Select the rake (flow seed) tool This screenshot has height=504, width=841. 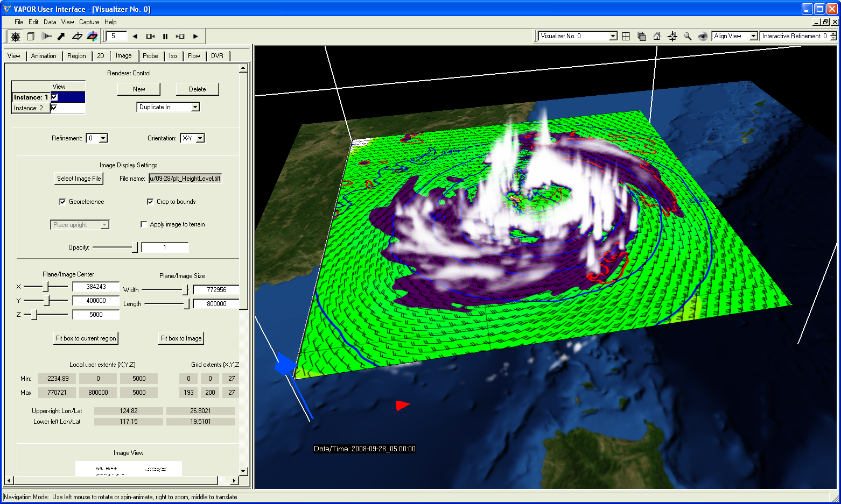pyautogui.click(x=46, y=37)
